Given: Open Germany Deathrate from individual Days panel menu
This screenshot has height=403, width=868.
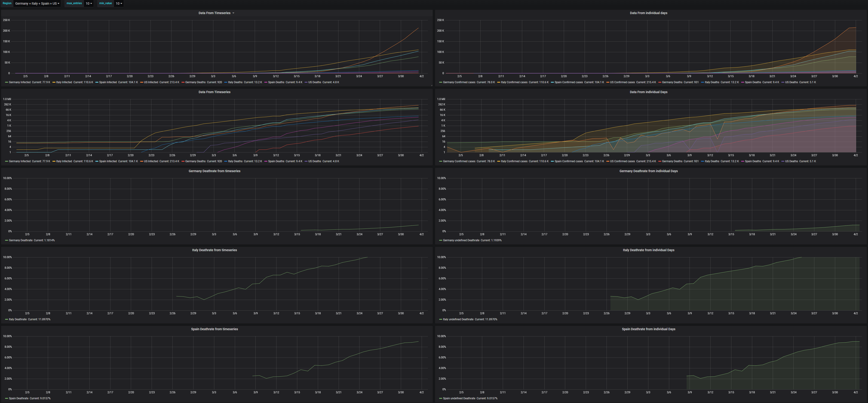Looking at the screenshot, I should click(648, 171).
